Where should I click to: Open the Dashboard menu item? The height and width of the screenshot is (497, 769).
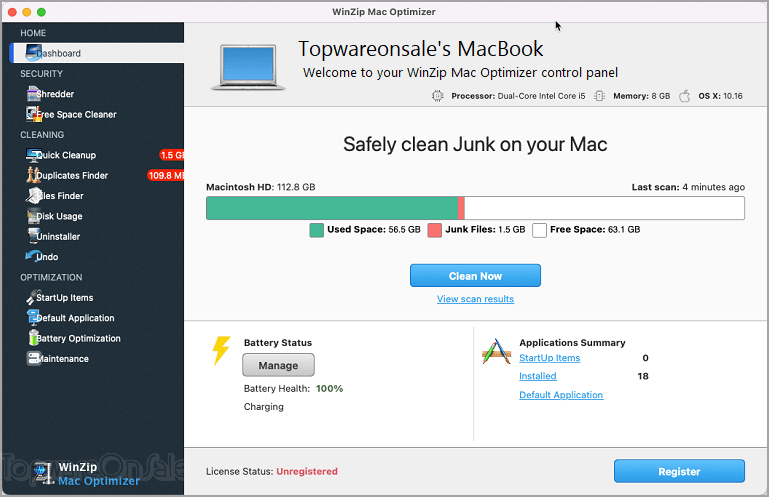(x=97, y=53)
